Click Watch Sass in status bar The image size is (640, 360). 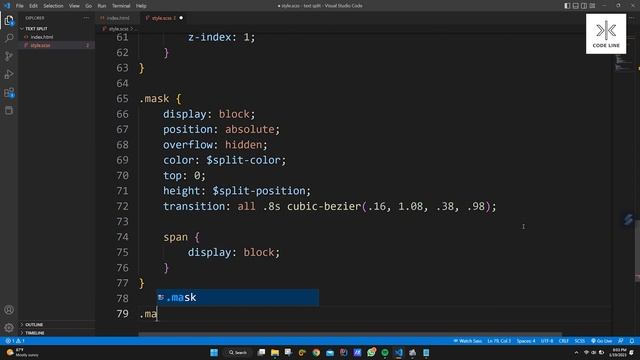tap(467, 341)
